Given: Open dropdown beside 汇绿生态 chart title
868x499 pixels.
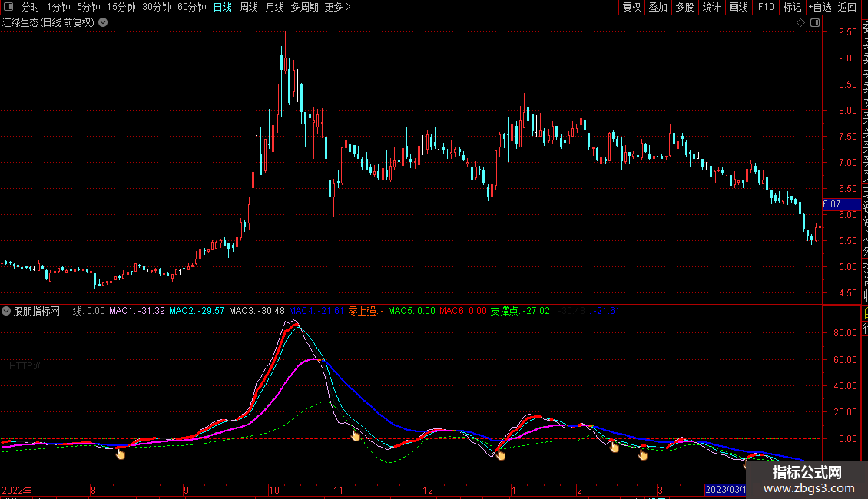Looking at the screenshot, I should pyautogui.click(x=103, y=23).
